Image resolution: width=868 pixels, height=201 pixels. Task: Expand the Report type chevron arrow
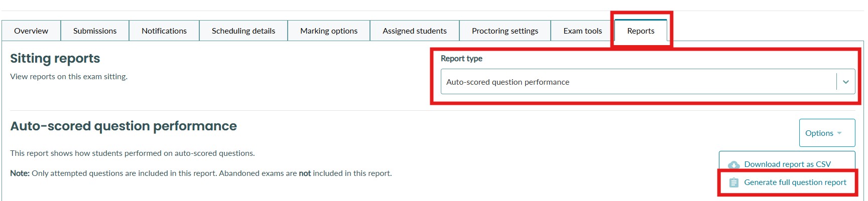845,82
